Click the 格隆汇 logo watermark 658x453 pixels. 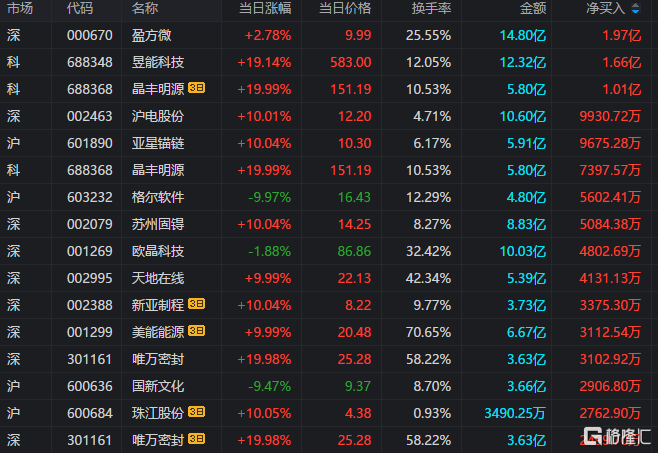(x=617, y=436)
